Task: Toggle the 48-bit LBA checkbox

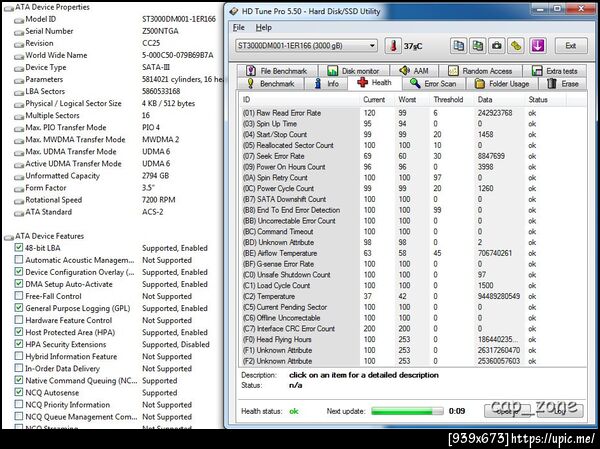Action: click(x=18, y=247)
